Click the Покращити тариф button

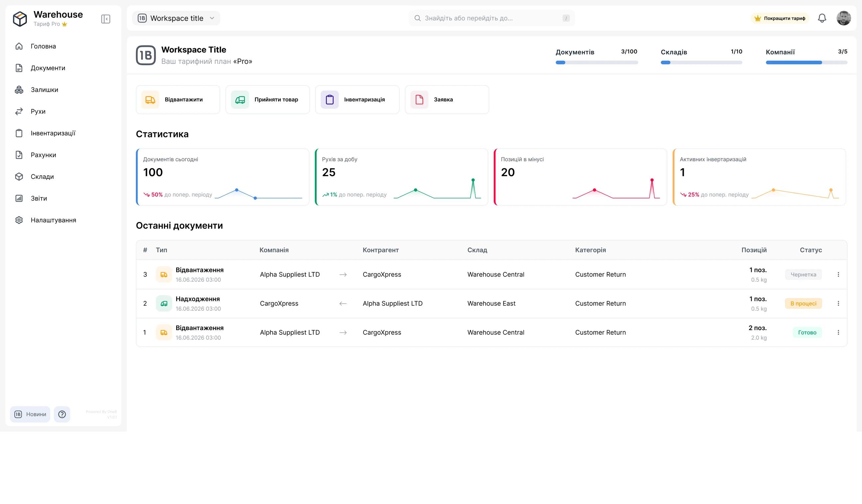[x=780, y=18]
